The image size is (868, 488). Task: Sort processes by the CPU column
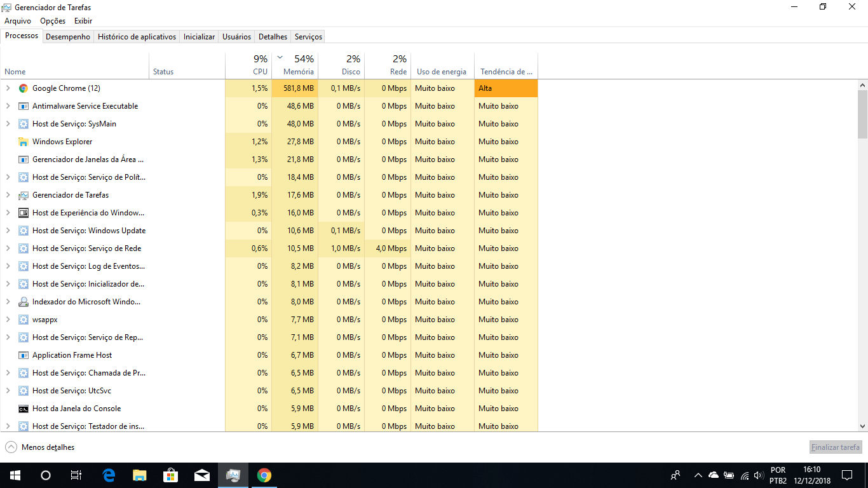click(248, 65)
